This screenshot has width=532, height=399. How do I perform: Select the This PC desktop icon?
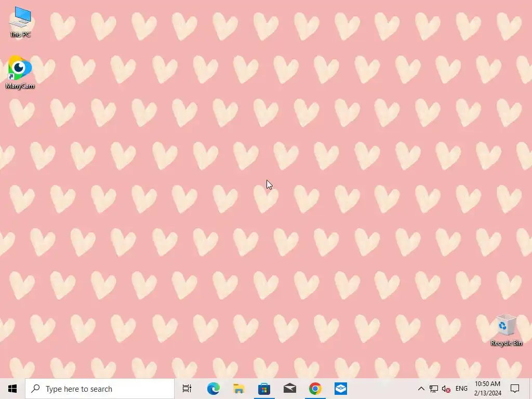pos(20,22)
